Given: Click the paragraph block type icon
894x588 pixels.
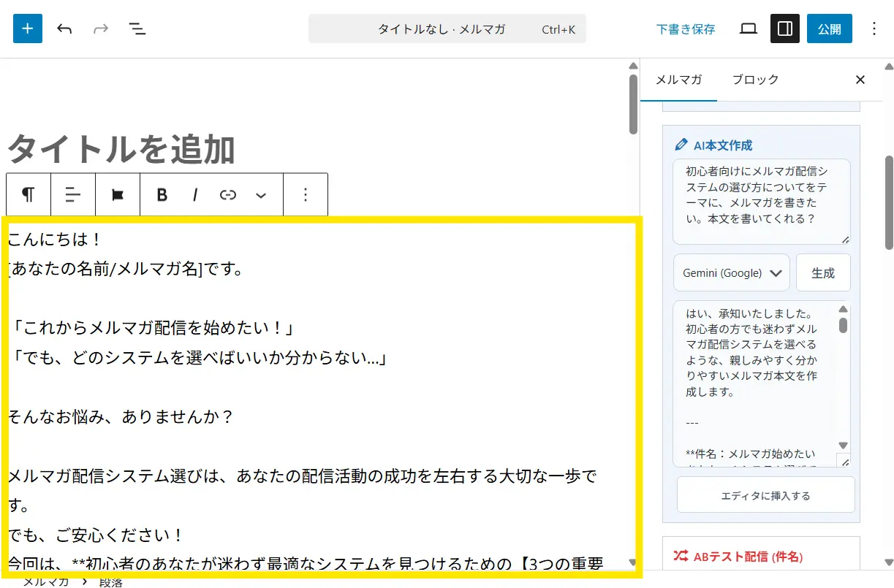Looking at the screenshot, I should click(29, 194).
